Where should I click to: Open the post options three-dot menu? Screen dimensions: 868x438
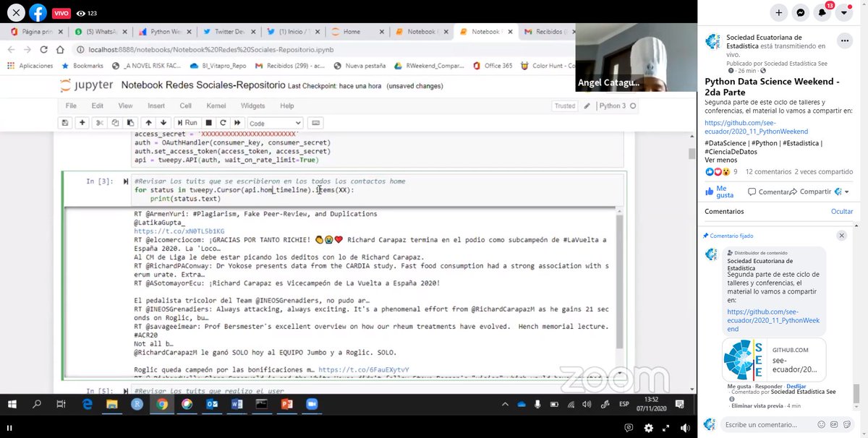(844, 40)
